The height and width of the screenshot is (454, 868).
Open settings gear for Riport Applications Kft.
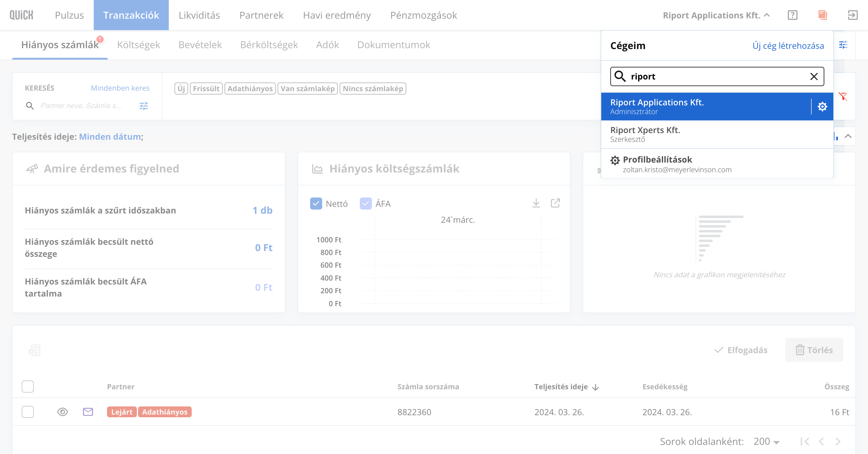(822, 107)
